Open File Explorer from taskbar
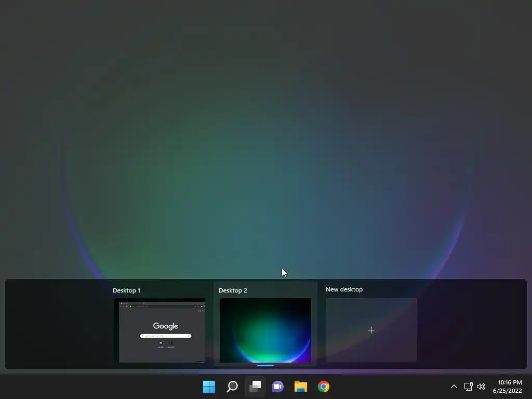532x399 pixels. pos(301,387)
